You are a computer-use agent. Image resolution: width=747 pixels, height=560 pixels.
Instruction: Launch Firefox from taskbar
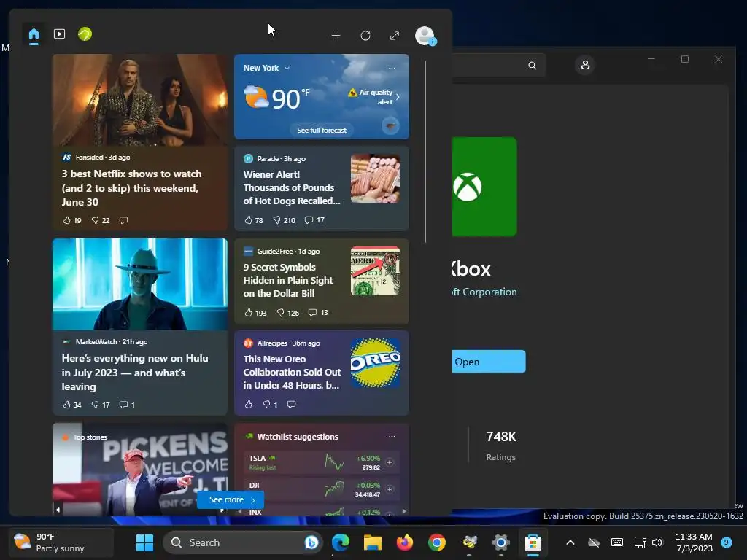tap(404, 542)
